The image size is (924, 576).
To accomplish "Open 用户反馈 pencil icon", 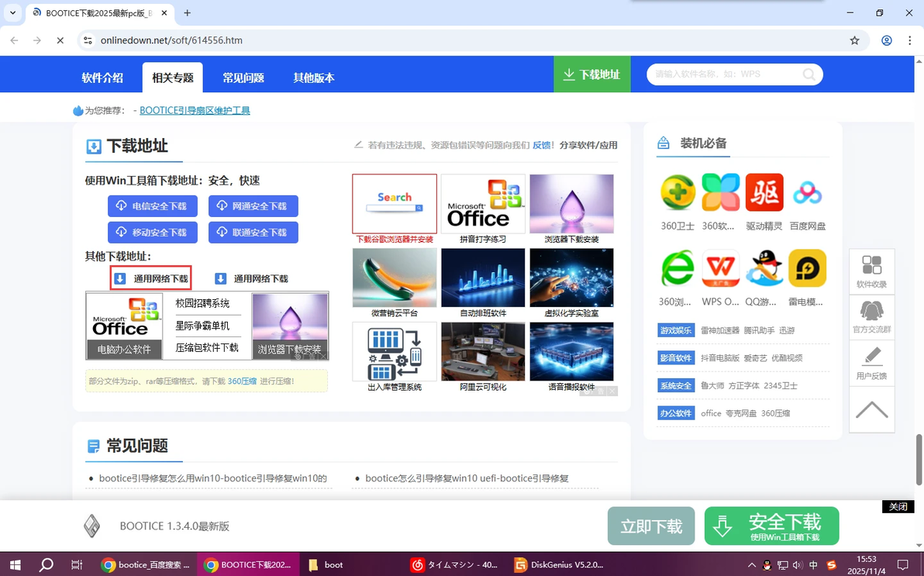I will [871, 362].
